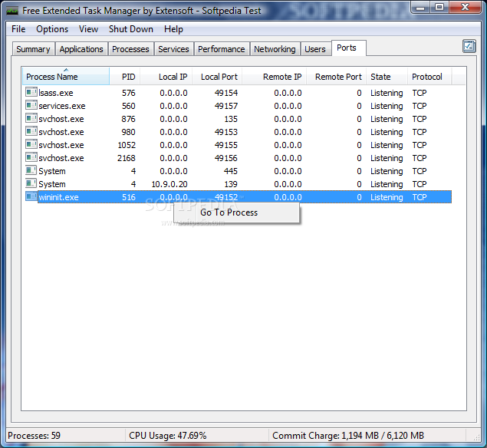Click icon of svchost.exe with PID 2168

click(31, 157)
